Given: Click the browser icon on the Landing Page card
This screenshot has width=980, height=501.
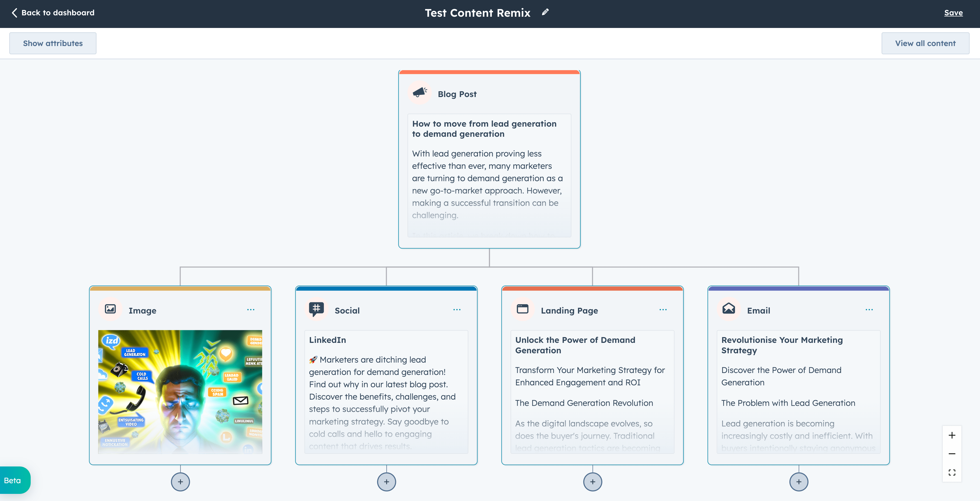Looking at the screenshot, I should tap(523, 309).
